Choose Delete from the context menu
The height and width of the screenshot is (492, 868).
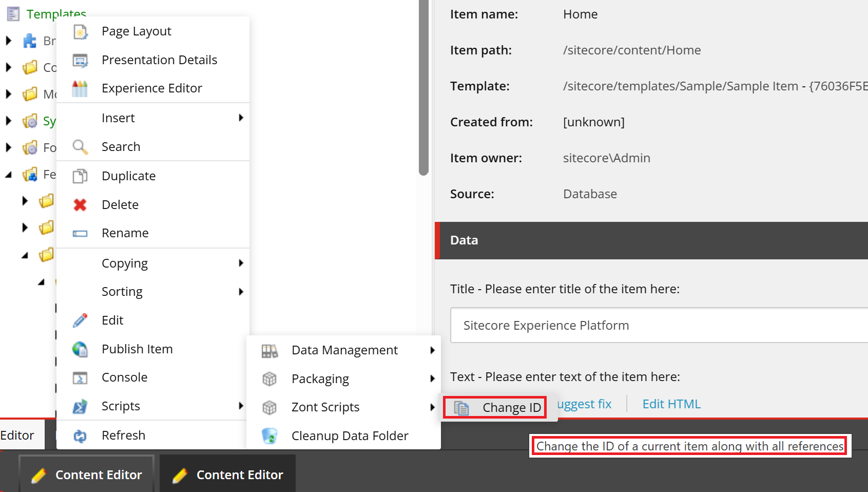click(152, 205)
